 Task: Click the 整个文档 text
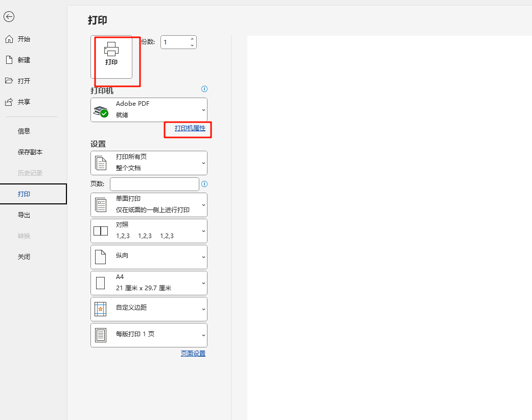coord(128,168)
